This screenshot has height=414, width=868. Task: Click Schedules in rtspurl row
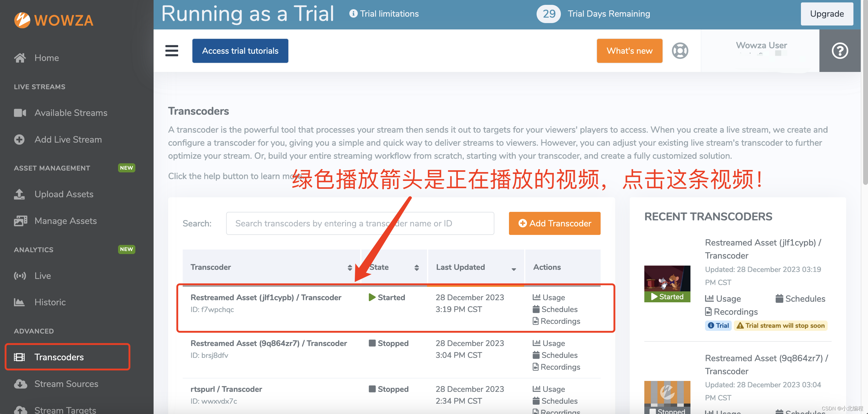coord(554,401)
